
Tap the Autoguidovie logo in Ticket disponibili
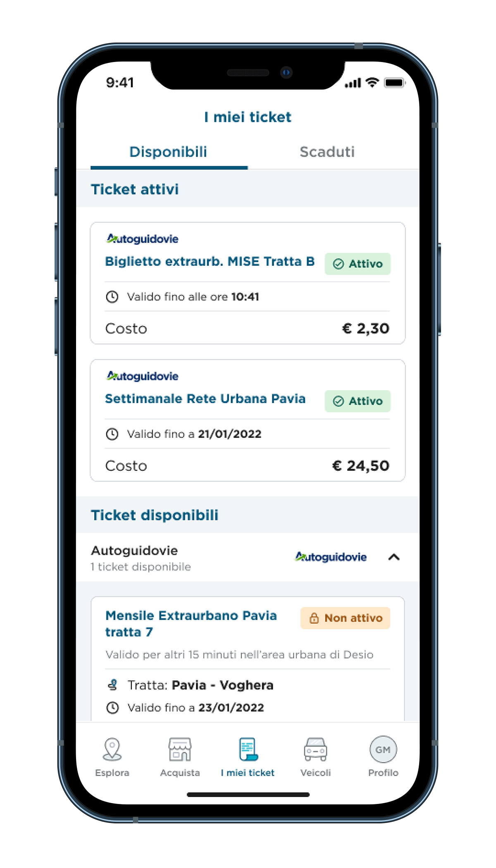331,557
